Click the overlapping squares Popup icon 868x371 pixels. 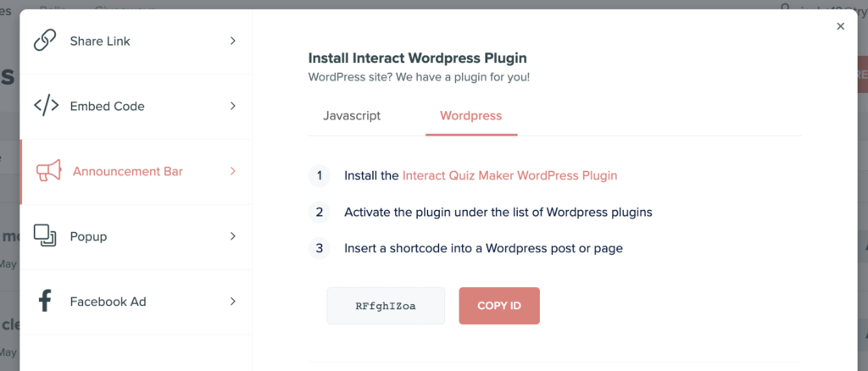click(x=45, y=235)
